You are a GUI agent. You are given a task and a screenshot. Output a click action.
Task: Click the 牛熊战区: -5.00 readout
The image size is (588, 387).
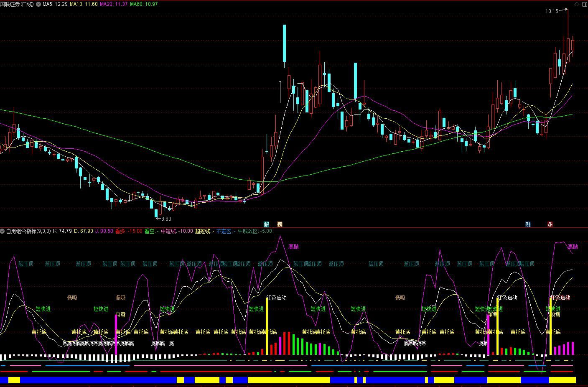255,231
